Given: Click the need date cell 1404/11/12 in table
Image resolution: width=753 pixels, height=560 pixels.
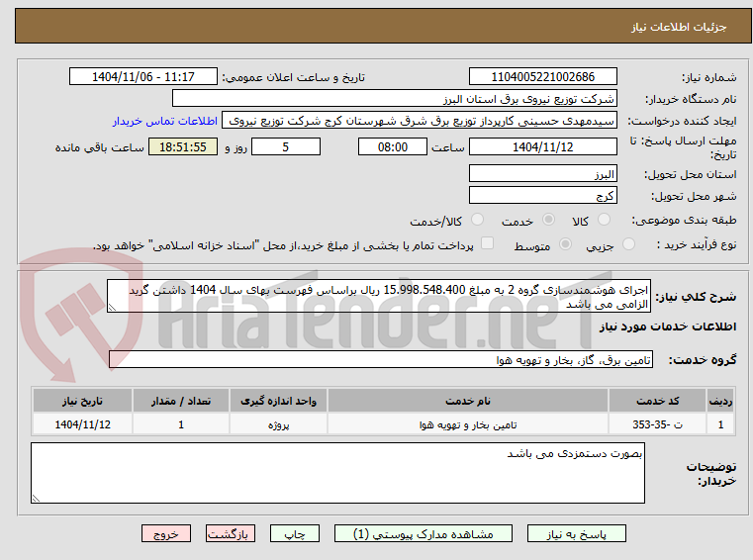Looking at the screenshot, I should [x=82, y=424].
